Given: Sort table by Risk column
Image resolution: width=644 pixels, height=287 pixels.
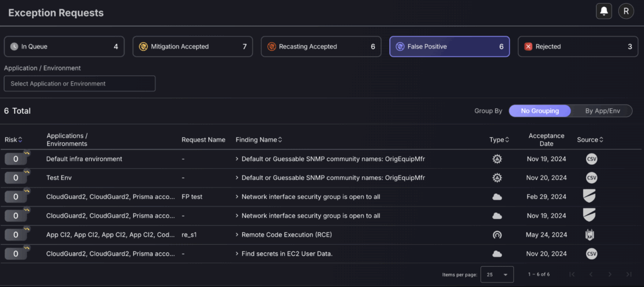Looking at the screenshot, I should 13,140.
